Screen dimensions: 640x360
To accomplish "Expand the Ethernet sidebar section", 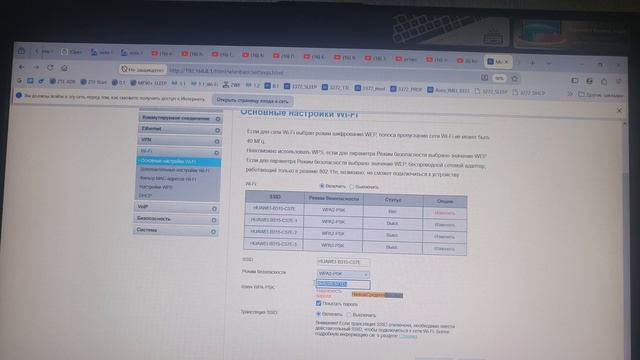I will (x=180, y=129).
